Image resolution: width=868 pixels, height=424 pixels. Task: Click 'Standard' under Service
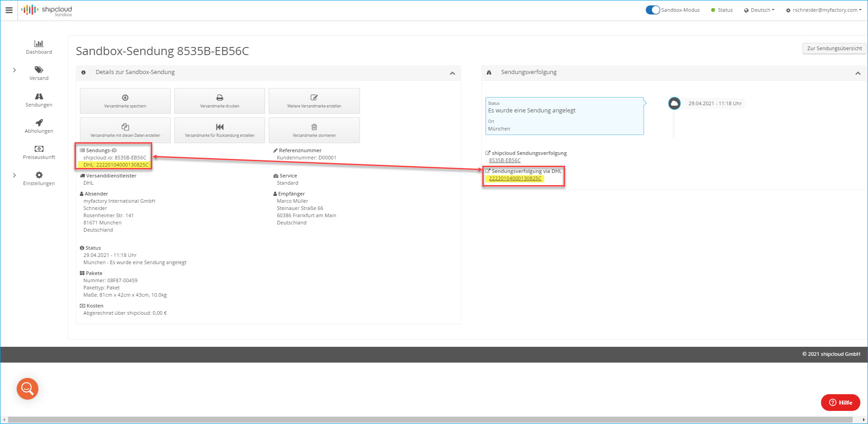pos(287,183)
